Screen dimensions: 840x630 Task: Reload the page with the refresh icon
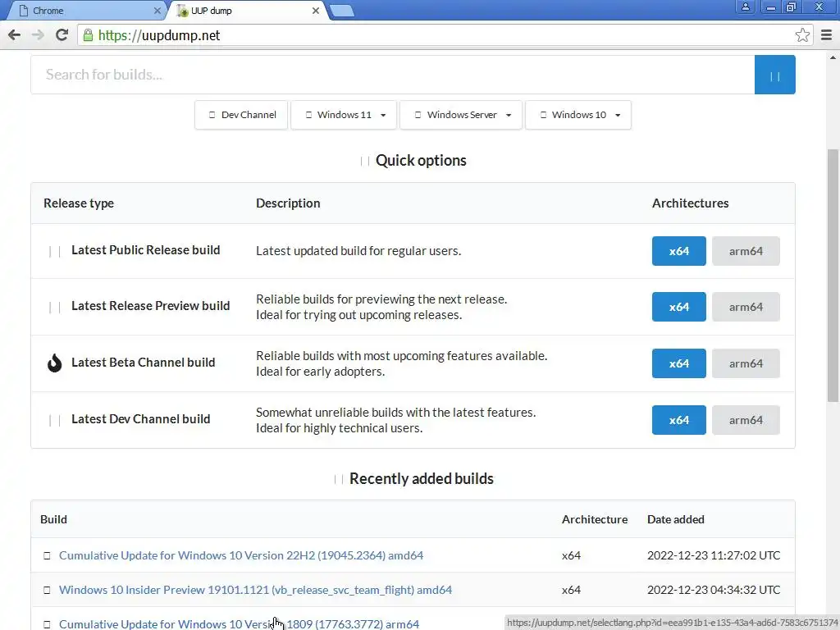pyautogui.click(x=62, y=35)
